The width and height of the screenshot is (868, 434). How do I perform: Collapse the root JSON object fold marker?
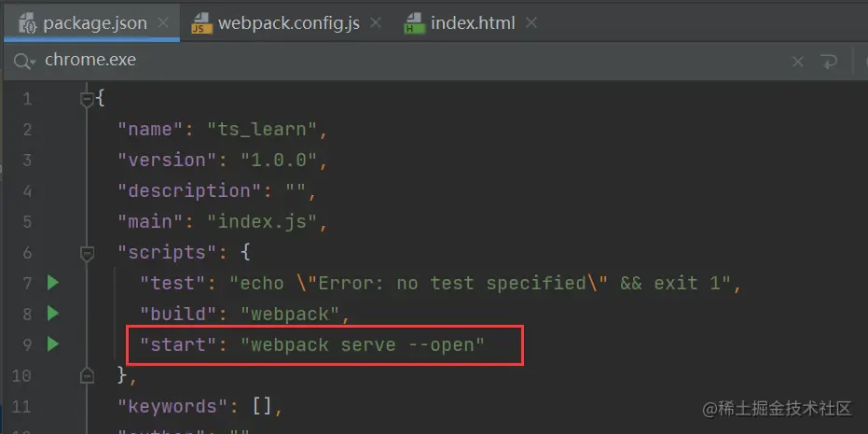(x=87, y=100)
